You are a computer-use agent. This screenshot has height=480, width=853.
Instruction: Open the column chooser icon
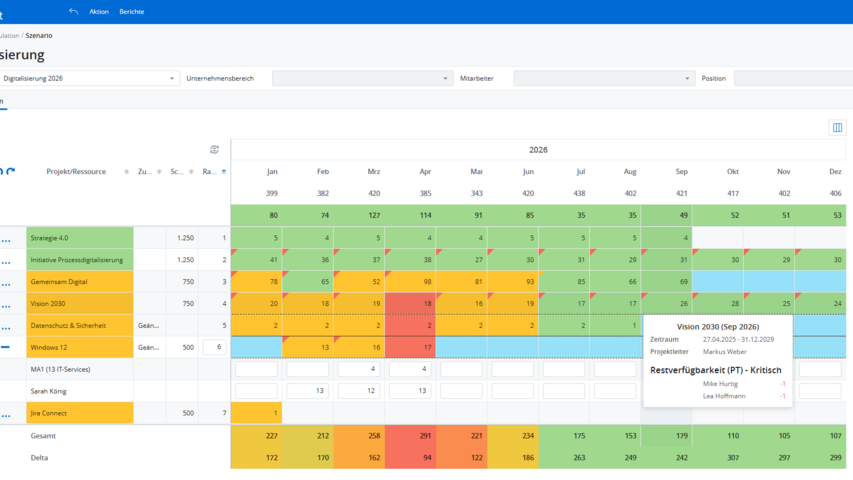pyautogui.click(x=837, y=128)
